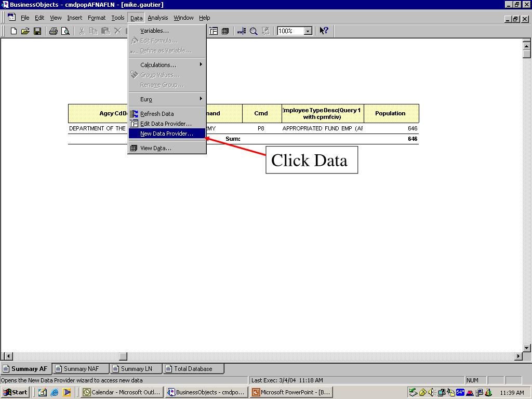The image size is (532, 399).
Task: Open the 100% zoom dropdown
Action: [x=308, y=31]
